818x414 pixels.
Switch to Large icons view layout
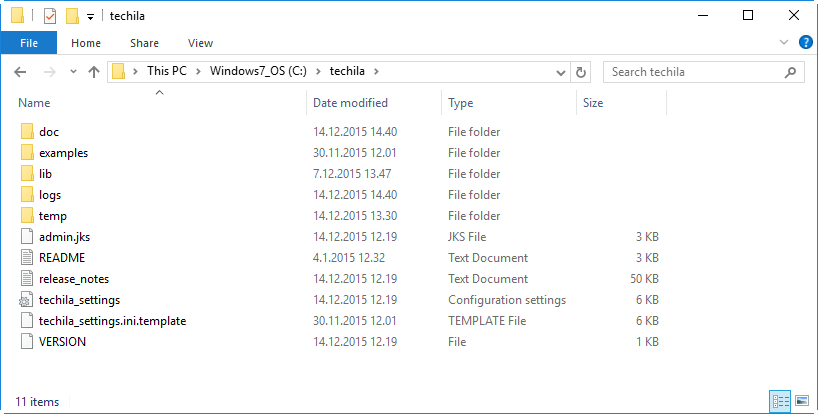click(x=801, y=401)
